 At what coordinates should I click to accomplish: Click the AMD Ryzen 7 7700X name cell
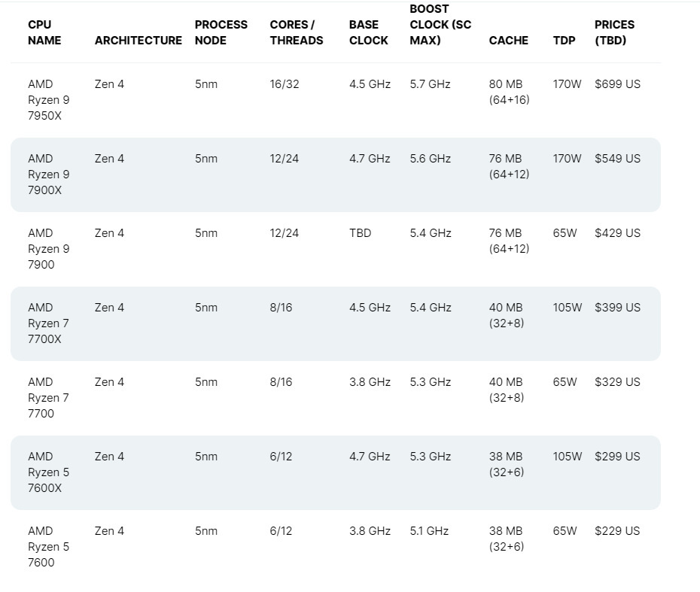pyautogui.click(x=48, y=323)
